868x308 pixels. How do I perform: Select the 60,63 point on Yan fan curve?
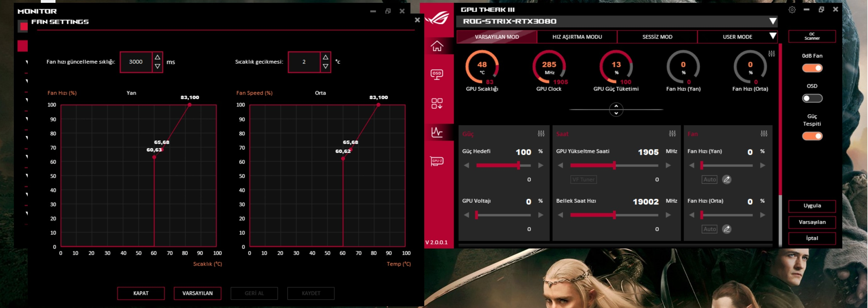tap(154, 157)
